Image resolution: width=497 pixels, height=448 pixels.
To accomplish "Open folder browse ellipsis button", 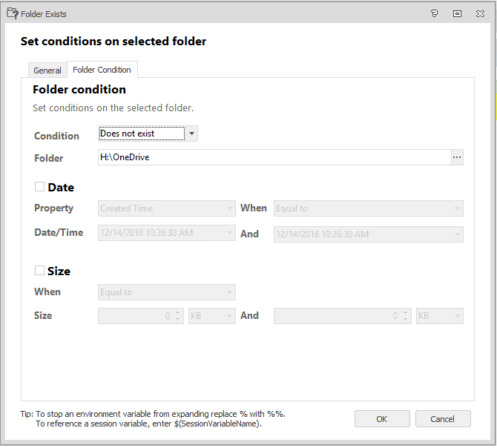I will click(x=457, y=157).
